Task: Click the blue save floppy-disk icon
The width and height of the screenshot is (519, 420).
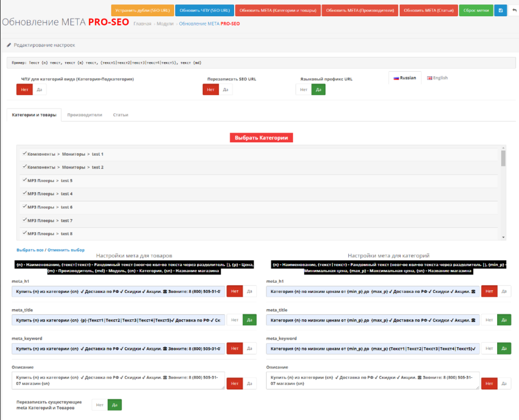Action: [500, 11]
